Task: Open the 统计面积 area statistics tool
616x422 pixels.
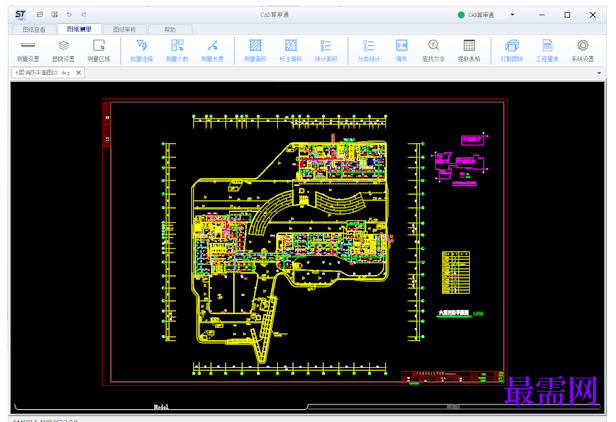Action: point(326,51)
